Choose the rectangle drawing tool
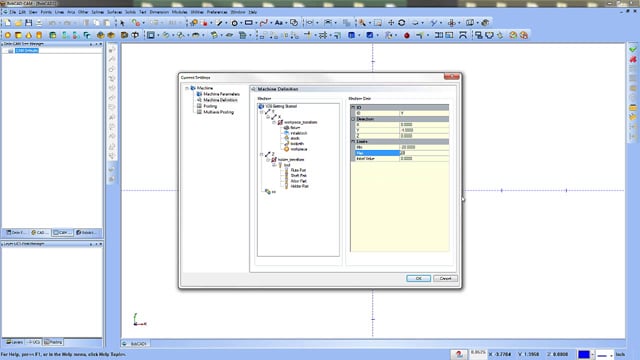Viewport: 640px width, 360px height. pyautogui.click(x=249, y=23)
